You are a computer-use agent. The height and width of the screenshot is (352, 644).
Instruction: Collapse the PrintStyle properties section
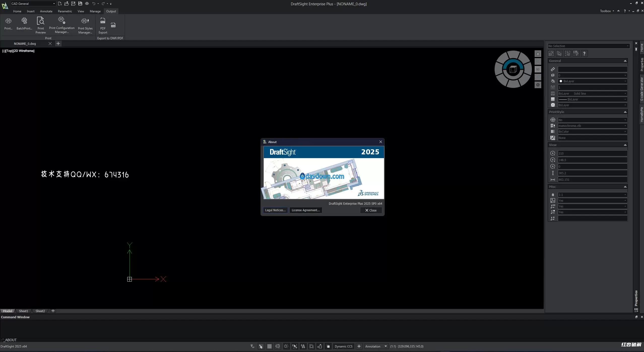coord(625,112)
